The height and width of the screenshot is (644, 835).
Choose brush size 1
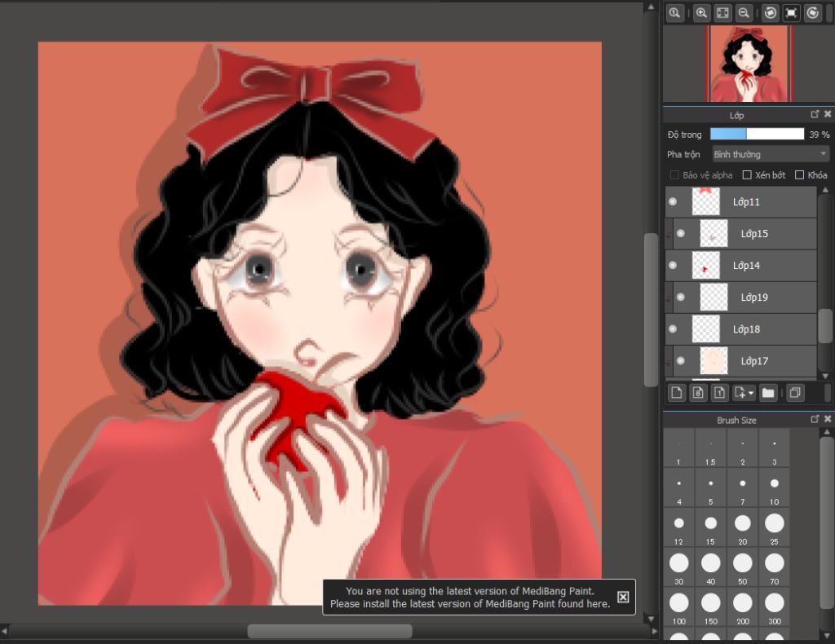point(678,448)
